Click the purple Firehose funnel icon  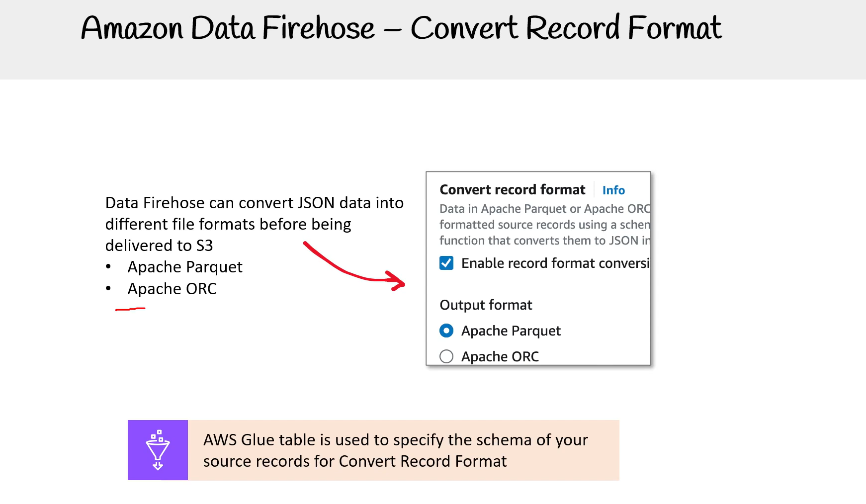click(158, 450)
